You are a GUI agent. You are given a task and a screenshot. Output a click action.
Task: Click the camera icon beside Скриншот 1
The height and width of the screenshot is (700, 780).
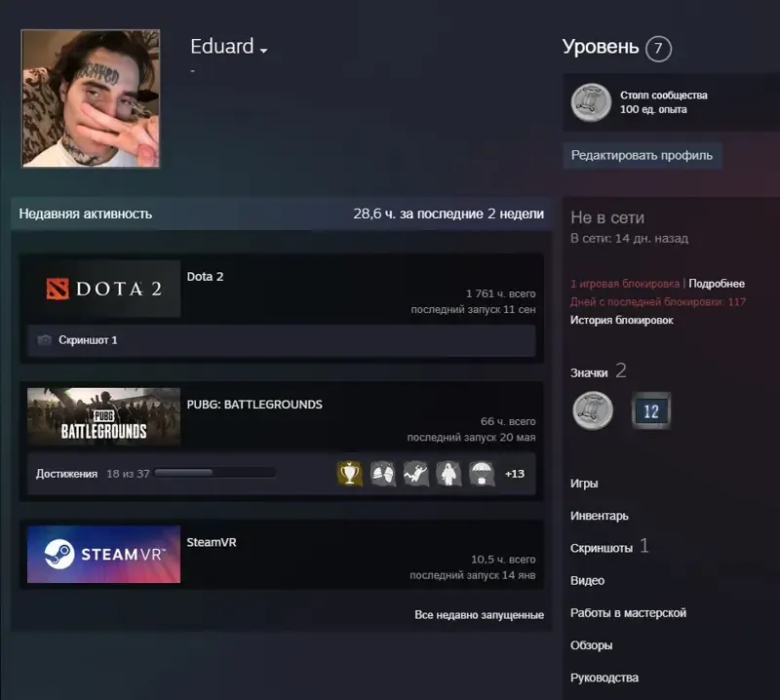coord(44,340)
